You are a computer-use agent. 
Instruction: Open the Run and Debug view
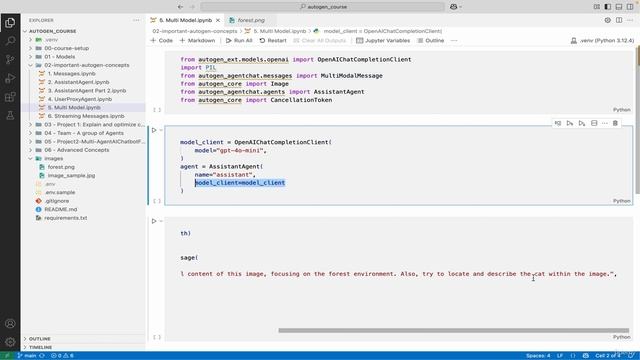10,78
